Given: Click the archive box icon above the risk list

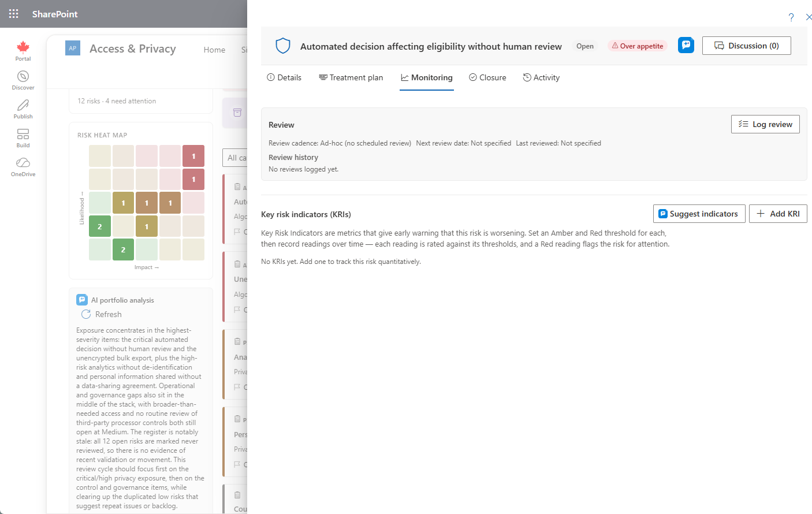Looking at the screenshot, I should (237, 113).
